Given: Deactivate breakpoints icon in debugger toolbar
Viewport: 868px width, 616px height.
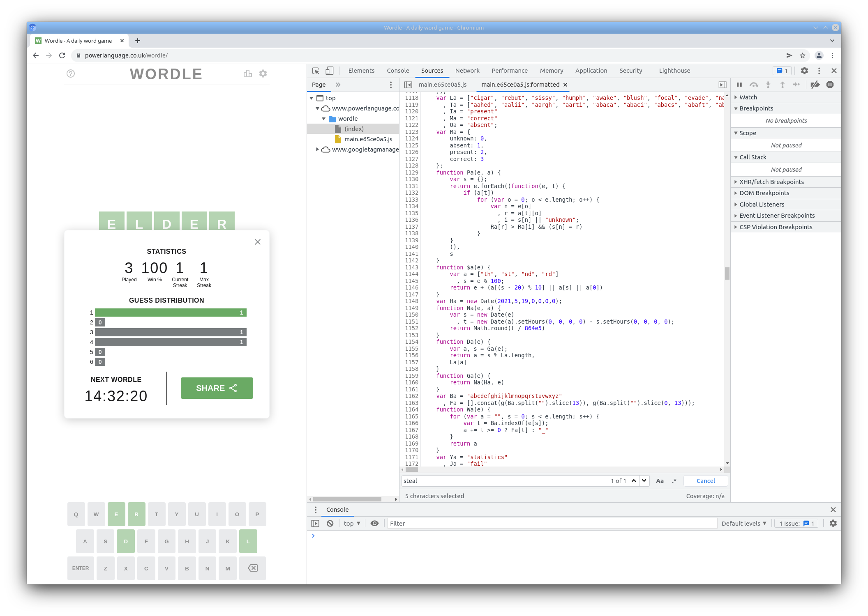Looking at the screenshot, I should [x=815, y=85].
